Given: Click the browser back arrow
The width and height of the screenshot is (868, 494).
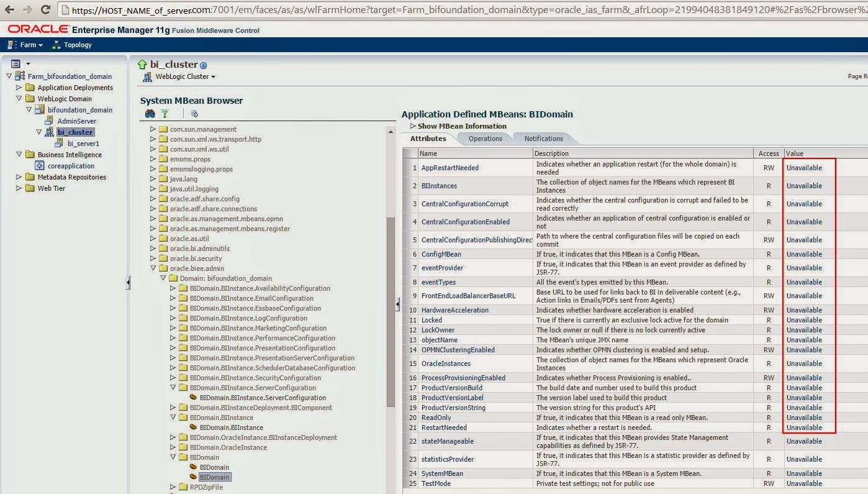Looking at the screenshot, I should point(10,9).
